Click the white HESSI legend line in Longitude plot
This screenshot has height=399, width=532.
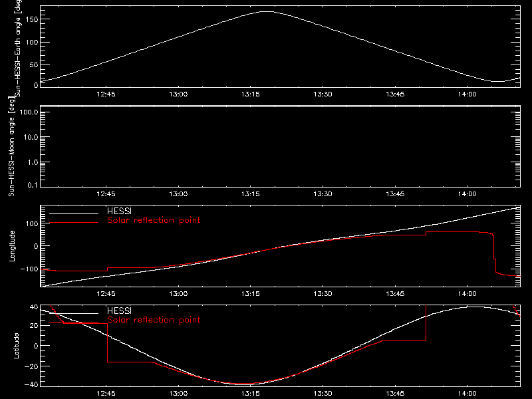[x=74, y=213]
